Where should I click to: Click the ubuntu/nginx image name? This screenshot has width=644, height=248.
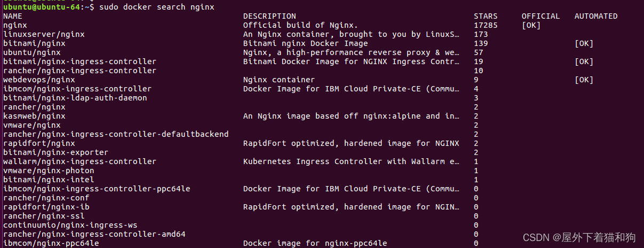point(32,52)
